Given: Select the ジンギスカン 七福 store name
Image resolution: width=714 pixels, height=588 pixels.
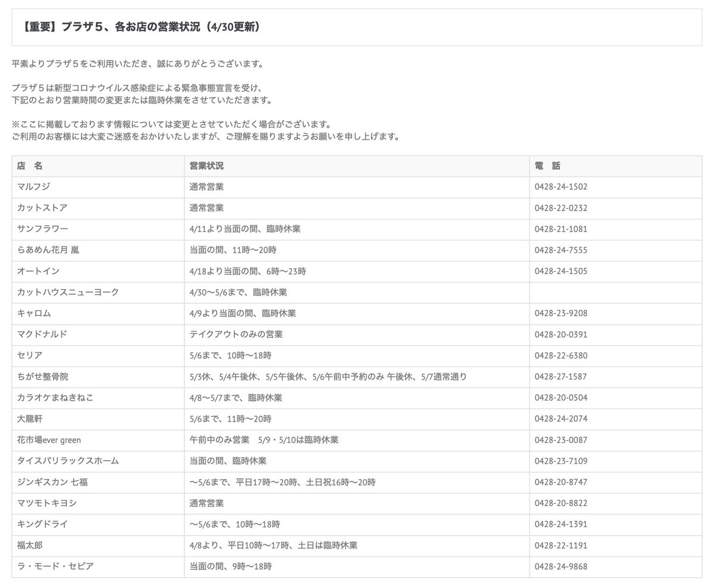Looking at the screenshot, I should tap(52, 482).
